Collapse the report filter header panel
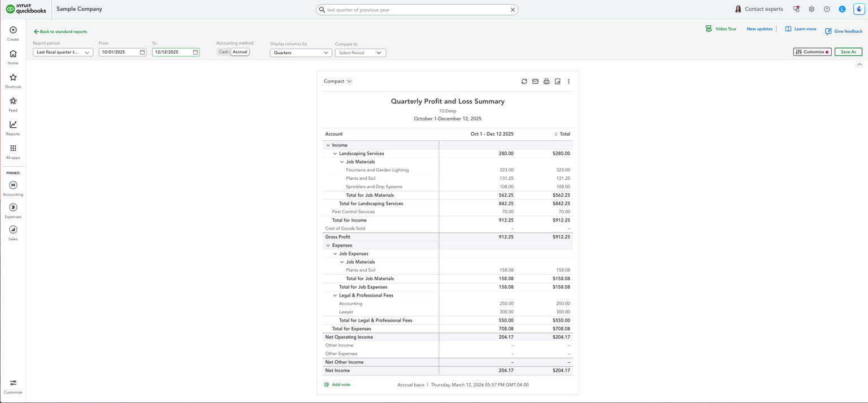This screenshot has height=403, width=868. coord(860,64)
